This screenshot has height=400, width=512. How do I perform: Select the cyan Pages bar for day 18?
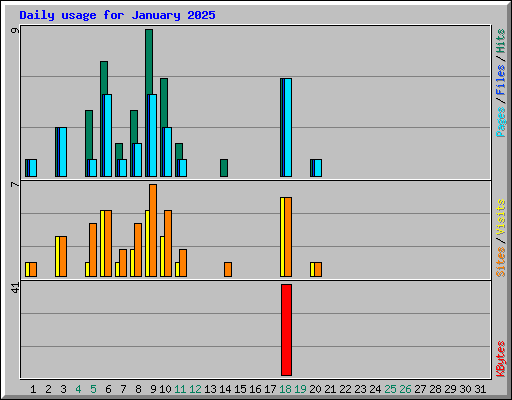[x=288, y=127]
